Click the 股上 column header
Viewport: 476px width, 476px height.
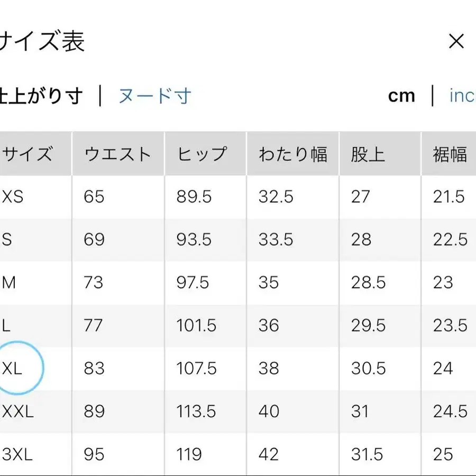point(367,153)
